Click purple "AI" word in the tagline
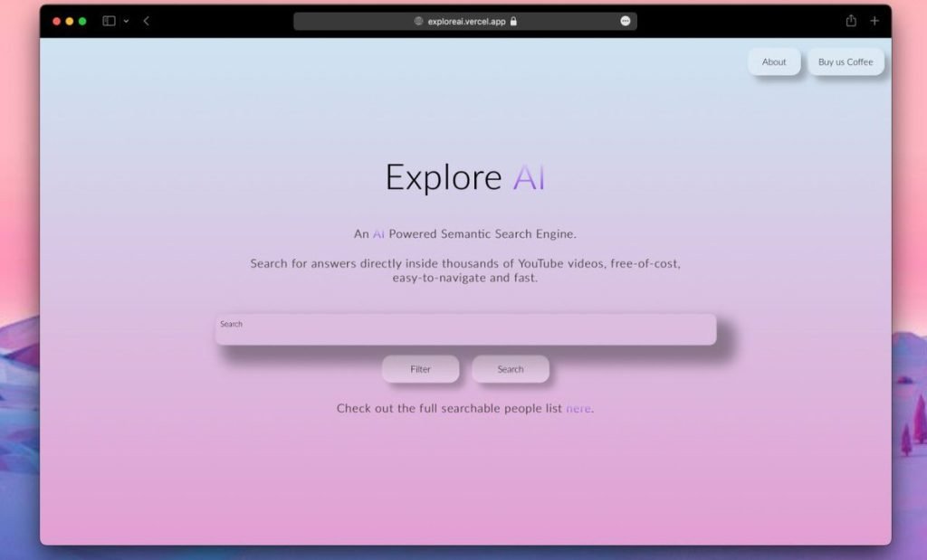This screenshot has height=560, width=927. (x=378, y=234)
